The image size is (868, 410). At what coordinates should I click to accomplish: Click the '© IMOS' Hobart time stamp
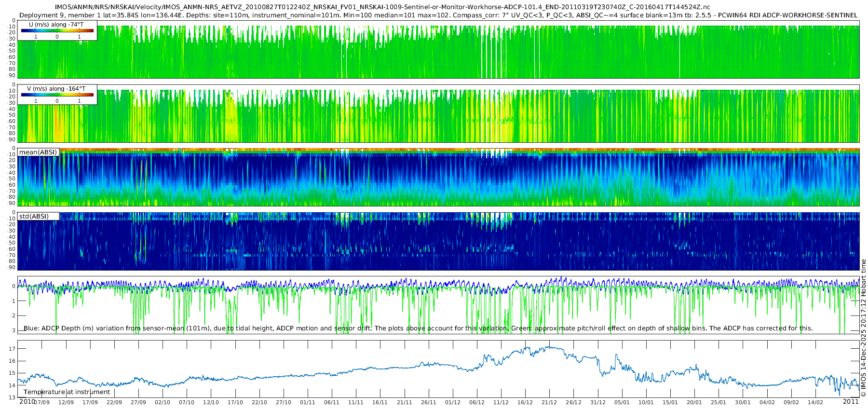point(863,328)
